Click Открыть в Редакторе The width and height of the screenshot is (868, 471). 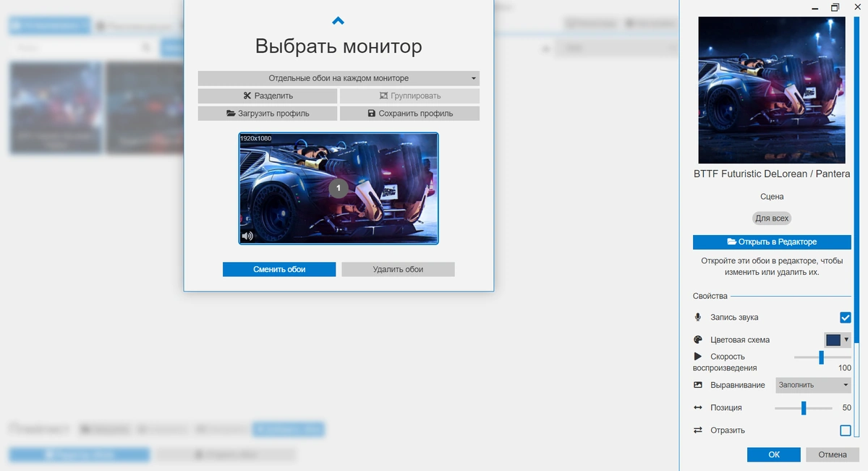click(x=772, y=242)
